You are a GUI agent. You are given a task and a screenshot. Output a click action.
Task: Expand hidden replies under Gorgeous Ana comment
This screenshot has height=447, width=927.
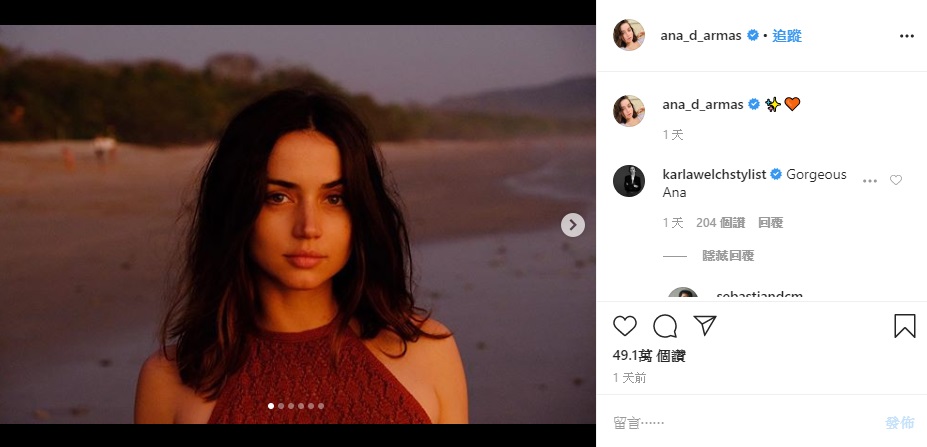(728, 255)
